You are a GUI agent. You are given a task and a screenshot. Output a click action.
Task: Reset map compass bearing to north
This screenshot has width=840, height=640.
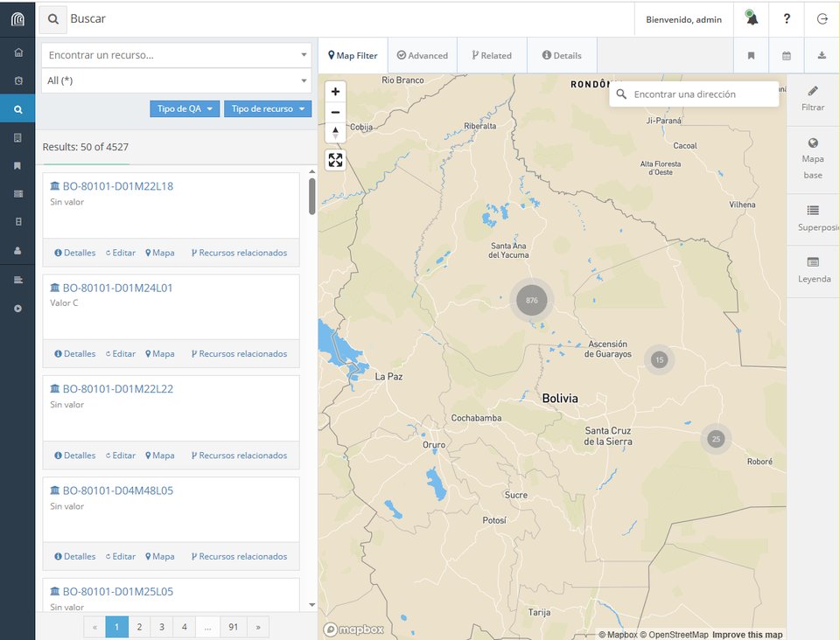point(335,132)
